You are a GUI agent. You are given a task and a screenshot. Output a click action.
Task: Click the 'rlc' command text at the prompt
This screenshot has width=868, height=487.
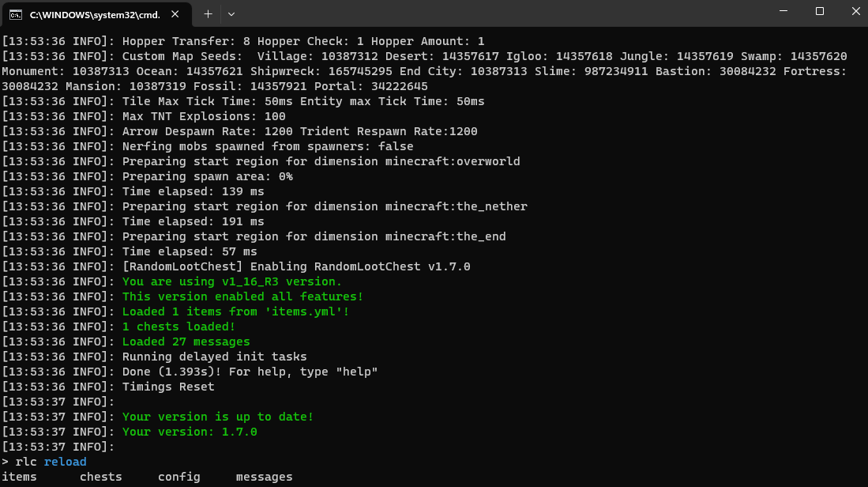pyautogui.click(x=26, y=462)
